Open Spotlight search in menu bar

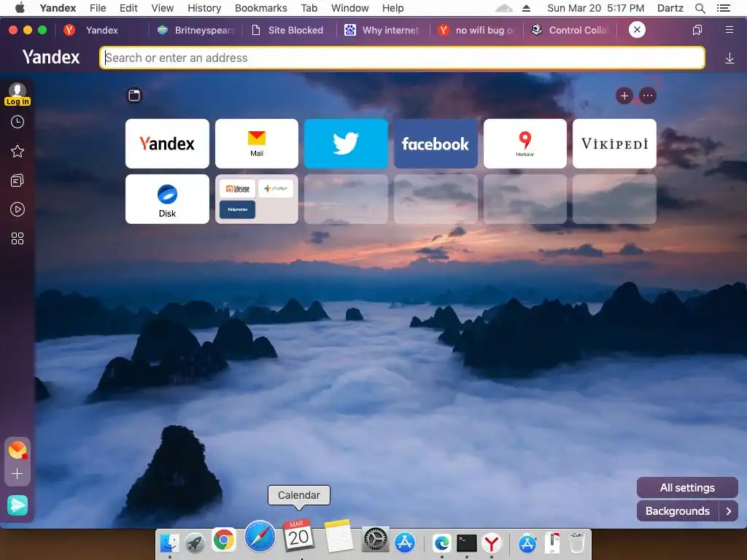click(x=700, y=8)
